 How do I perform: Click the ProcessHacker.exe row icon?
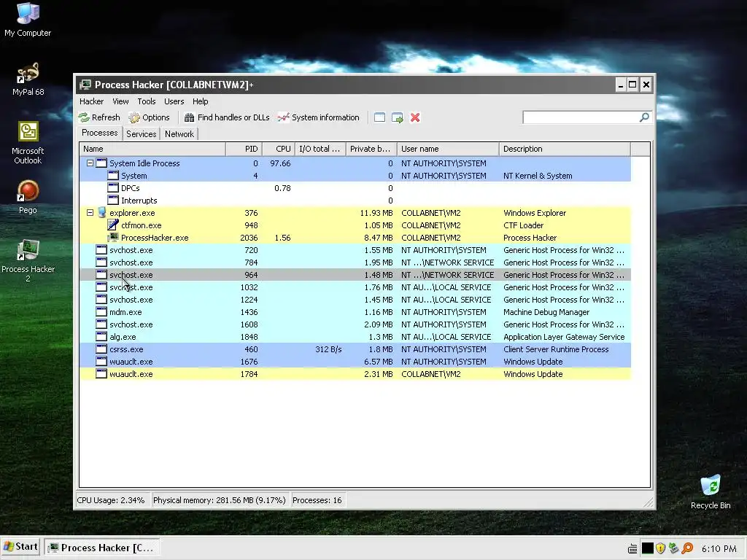(x=113, y=237)
